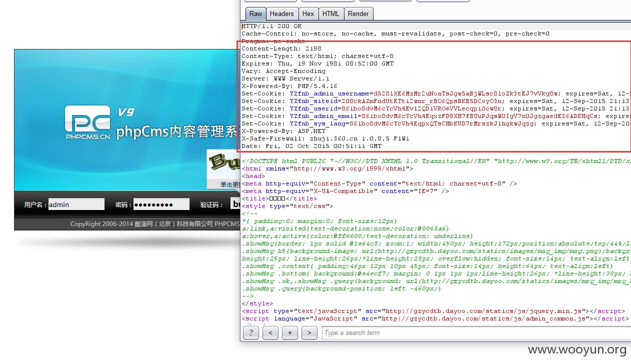The height and width of the screenshot is (364, 631).
Task: Click the DOCTYPE html declaration line
Action: click(436, 161)
